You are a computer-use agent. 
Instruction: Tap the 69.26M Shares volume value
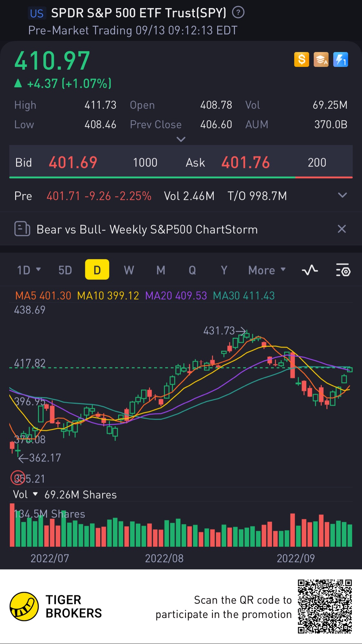click(x=80, y=495)
